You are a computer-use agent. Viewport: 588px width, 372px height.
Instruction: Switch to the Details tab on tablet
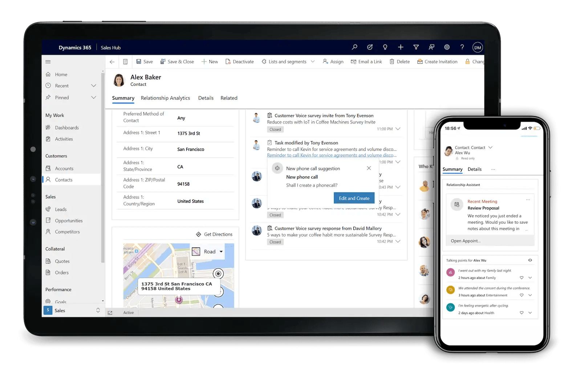click(206, 98)
